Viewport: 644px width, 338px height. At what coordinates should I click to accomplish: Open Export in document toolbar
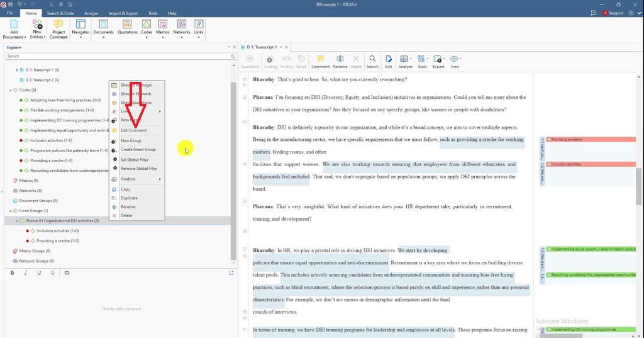click(x=438, y=62)
